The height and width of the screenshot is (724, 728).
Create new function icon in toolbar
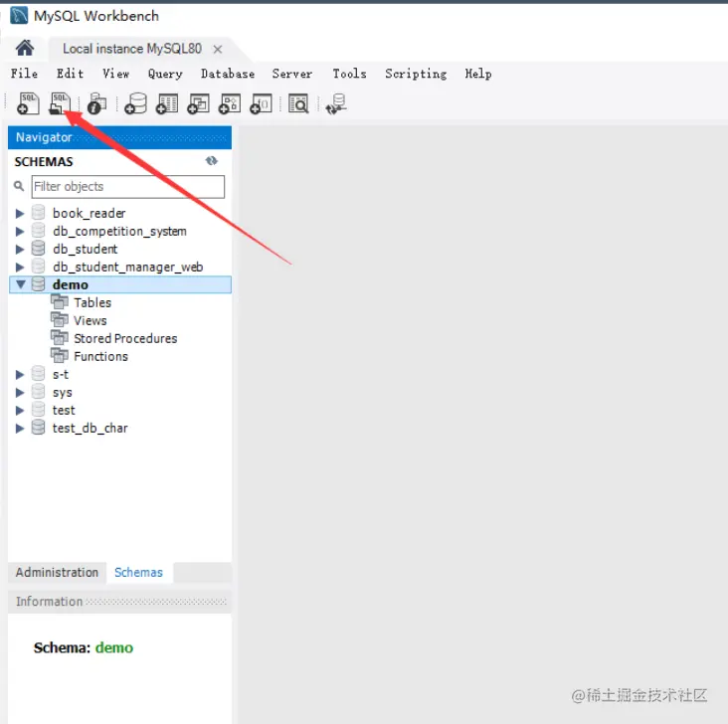click(261, 103)
